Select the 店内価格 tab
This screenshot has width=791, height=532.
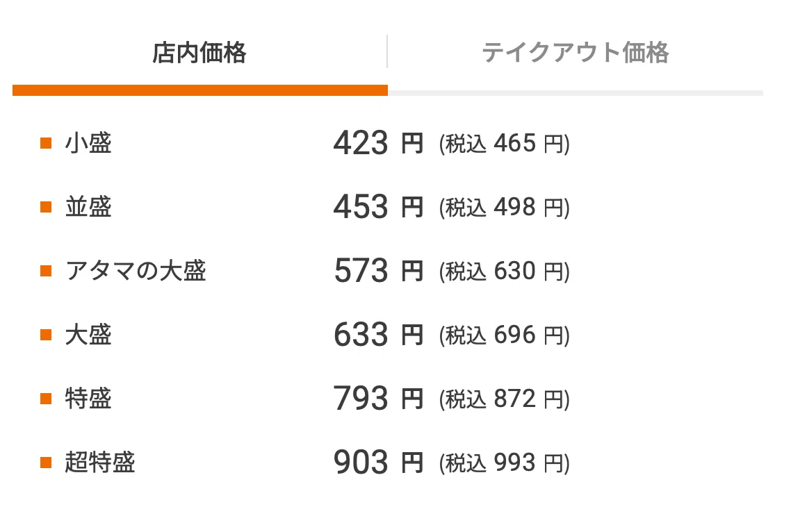click(x=199, y=53)
